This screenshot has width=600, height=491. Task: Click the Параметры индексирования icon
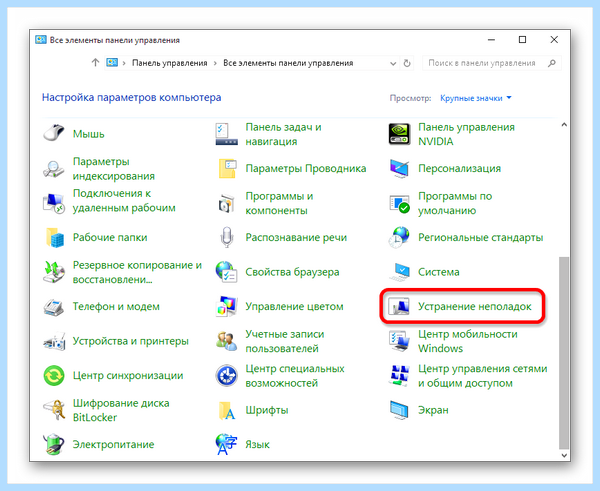tap(54, 168)
